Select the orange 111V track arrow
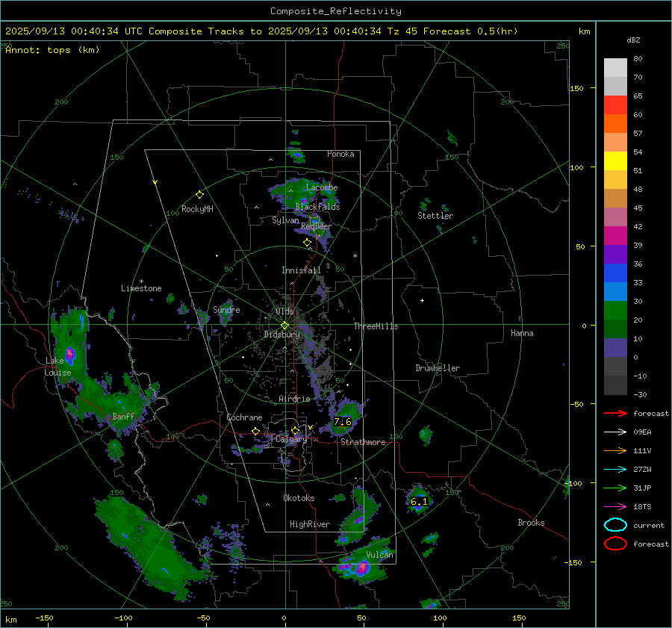 (x=615, y=450)
